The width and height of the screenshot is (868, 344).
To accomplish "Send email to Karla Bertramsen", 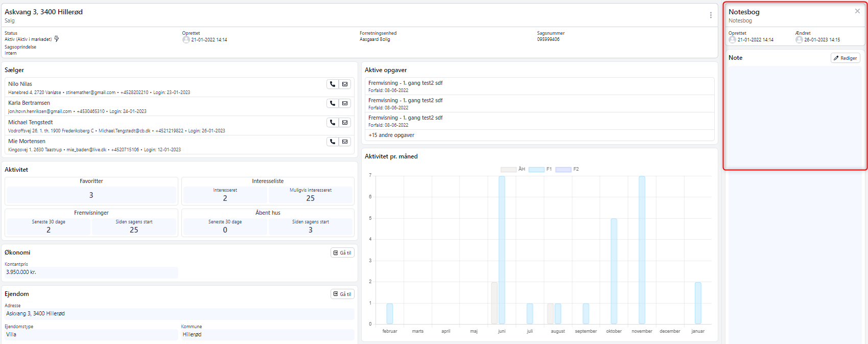I will (345, 103).
